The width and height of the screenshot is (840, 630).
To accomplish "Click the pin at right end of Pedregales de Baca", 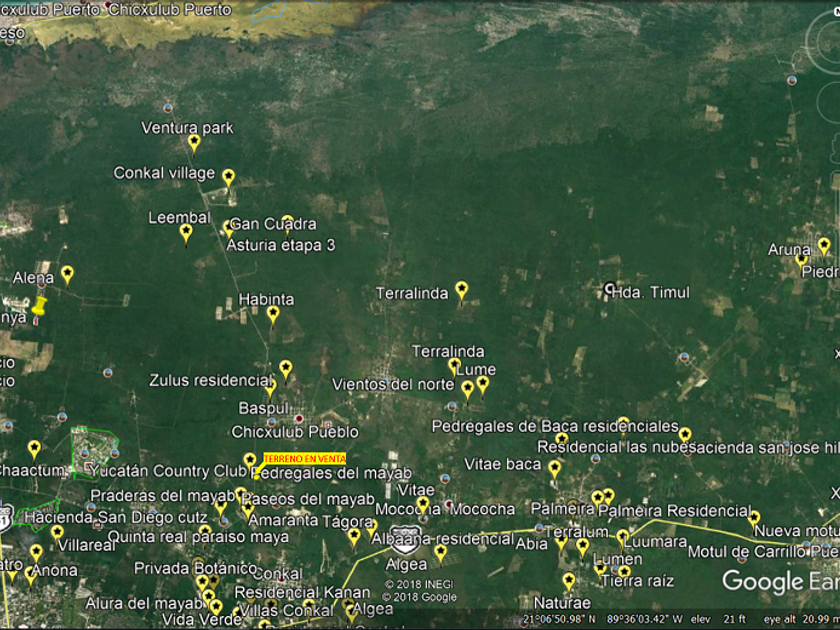I will point(685,435).
